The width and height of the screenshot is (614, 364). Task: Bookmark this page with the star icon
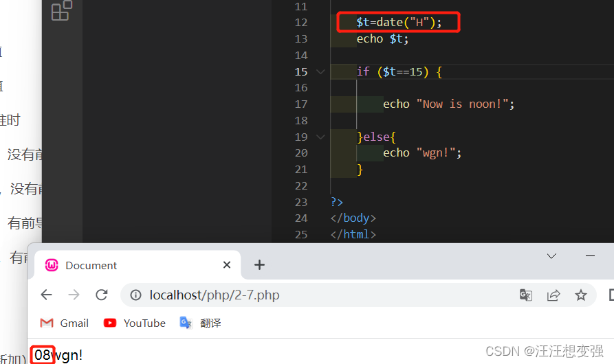(581, 295)
